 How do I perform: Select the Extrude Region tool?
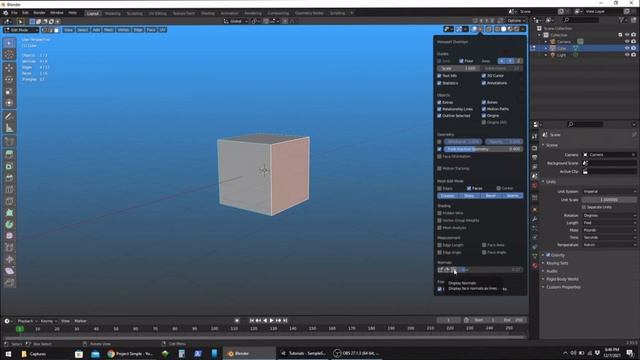pos(9,154)
